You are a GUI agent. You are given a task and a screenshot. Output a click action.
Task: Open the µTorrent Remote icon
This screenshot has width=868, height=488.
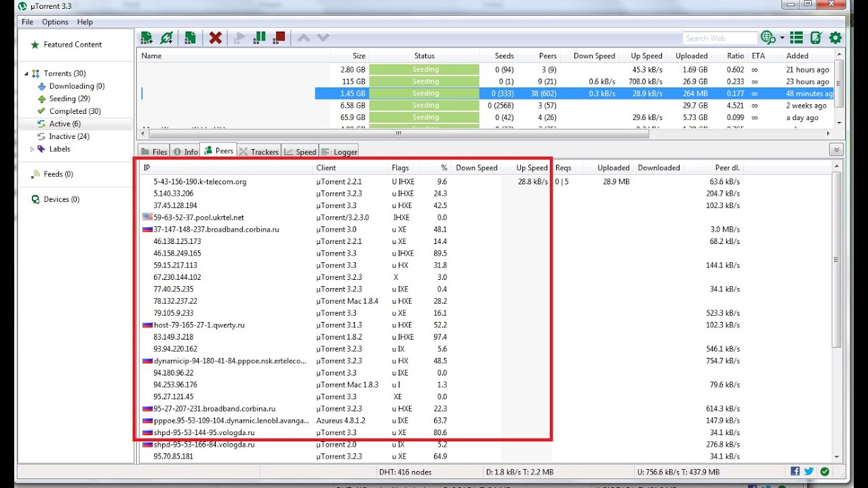(x=816, y=38)
